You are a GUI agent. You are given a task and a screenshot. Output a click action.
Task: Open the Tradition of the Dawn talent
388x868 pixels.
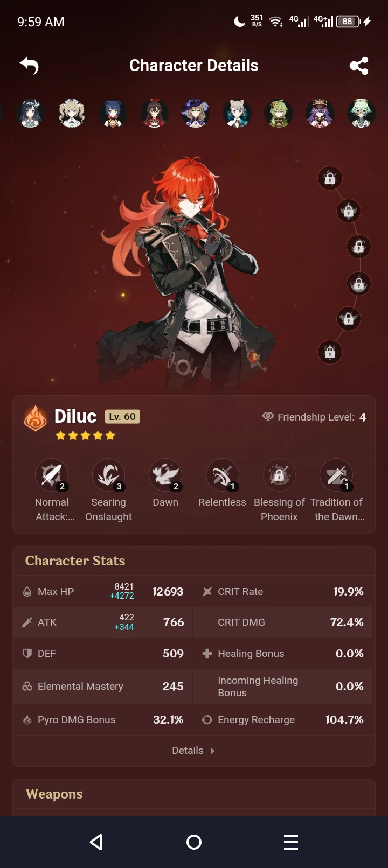point(336,475)
